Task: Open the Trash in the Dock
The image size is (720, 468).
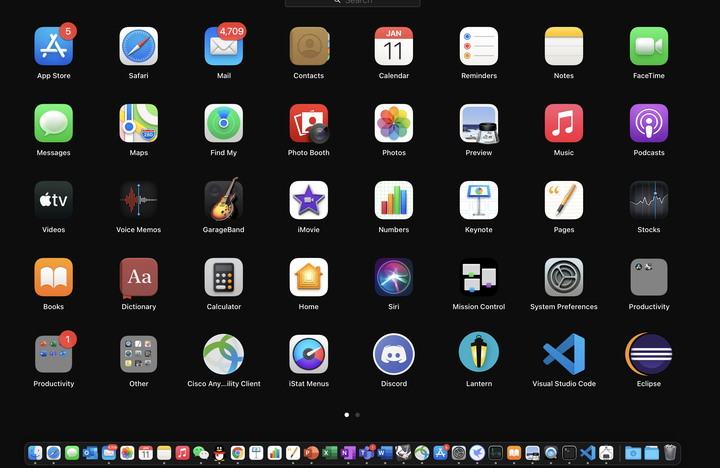Action: click(670, 452)
